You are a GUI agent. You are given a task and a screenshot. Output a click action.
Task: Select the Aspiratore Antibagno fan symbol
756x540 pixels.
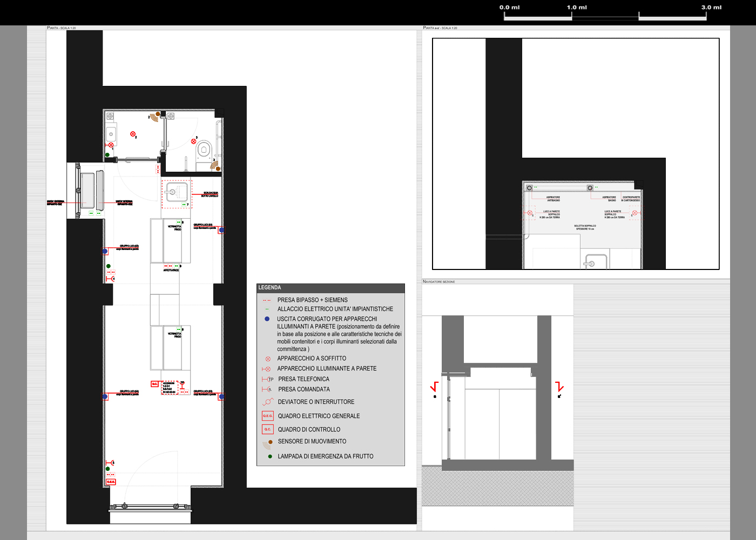529,188
